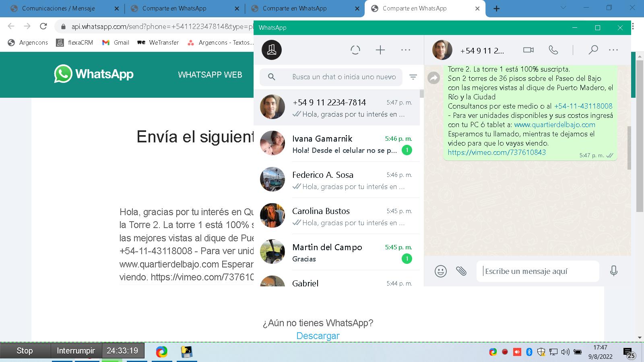Viewport: 644px width, 362px height.
Task: Start a video call with this contact
Action: [x=528, y=50]
